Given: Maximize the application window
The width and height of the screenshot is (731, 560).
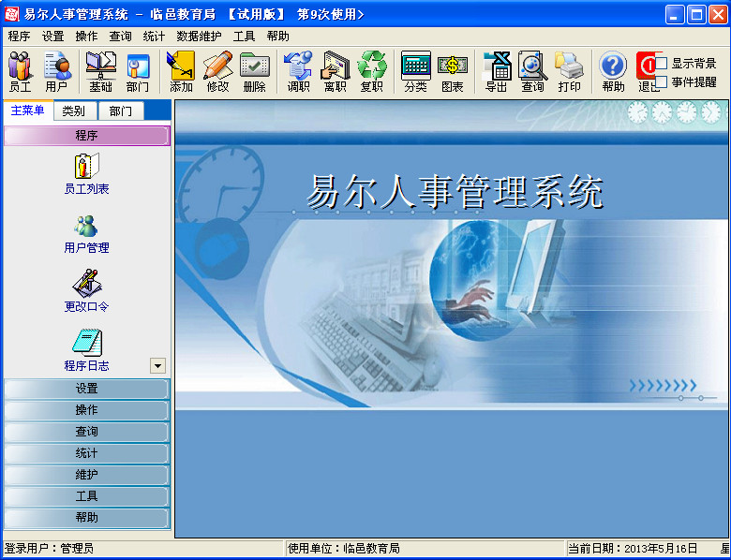Looking at the screenshot, I should (x=696, y=14).
